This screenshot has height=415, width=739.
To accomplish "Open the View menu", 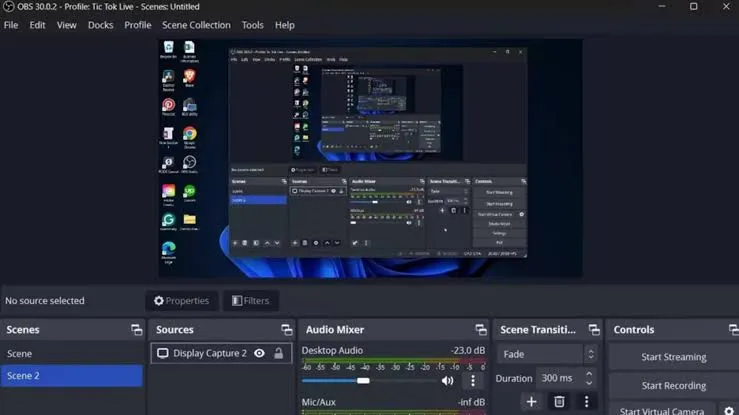I will click(66, 25).
